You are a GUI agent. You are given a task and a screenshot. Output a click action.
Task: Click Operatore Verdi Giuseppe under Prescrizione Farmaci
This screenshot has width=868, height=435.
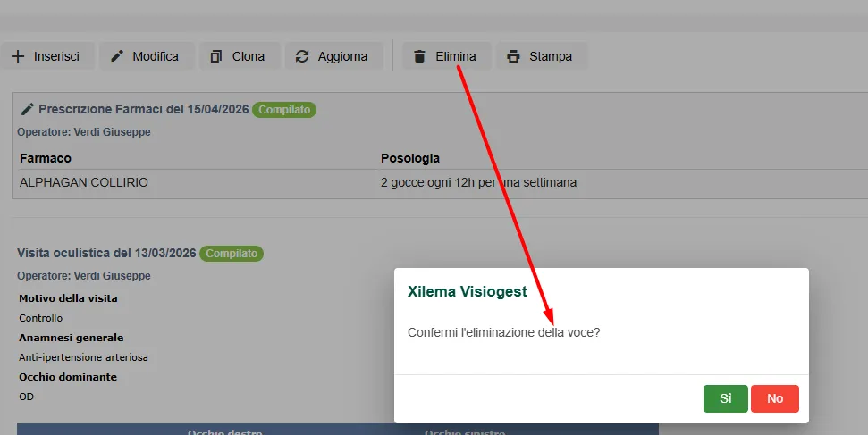(84, 131)
